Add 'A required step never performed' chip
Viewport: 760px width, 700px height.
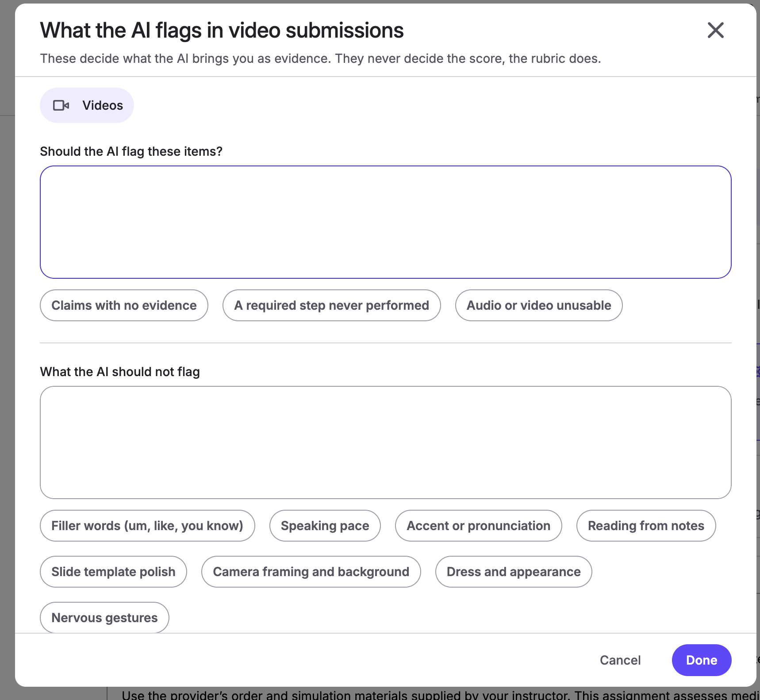pos(331,305)
